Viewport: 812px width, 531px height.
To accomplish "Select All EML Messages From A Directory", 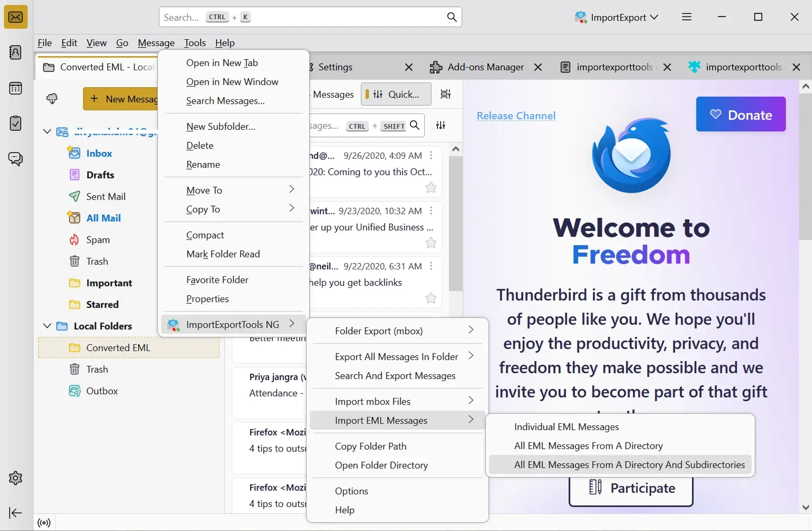I will coord(588,446).
